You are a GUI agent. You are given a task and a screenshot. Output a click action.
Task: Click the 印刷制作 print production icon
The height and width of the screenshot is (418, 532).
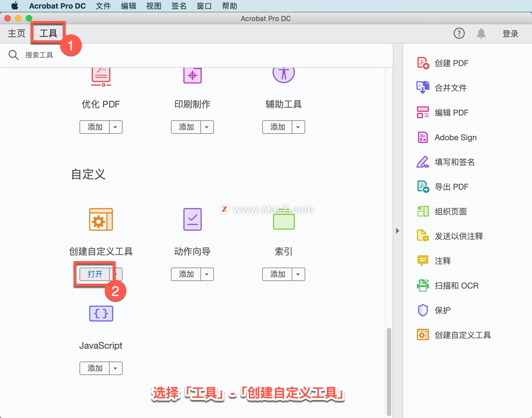coord(192,75)
